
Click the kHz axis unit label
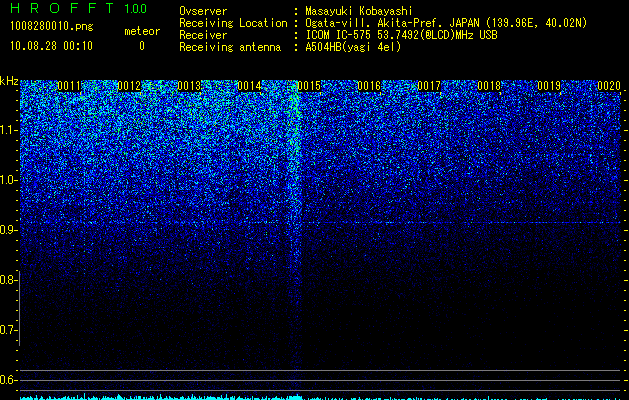click(9, 81)
